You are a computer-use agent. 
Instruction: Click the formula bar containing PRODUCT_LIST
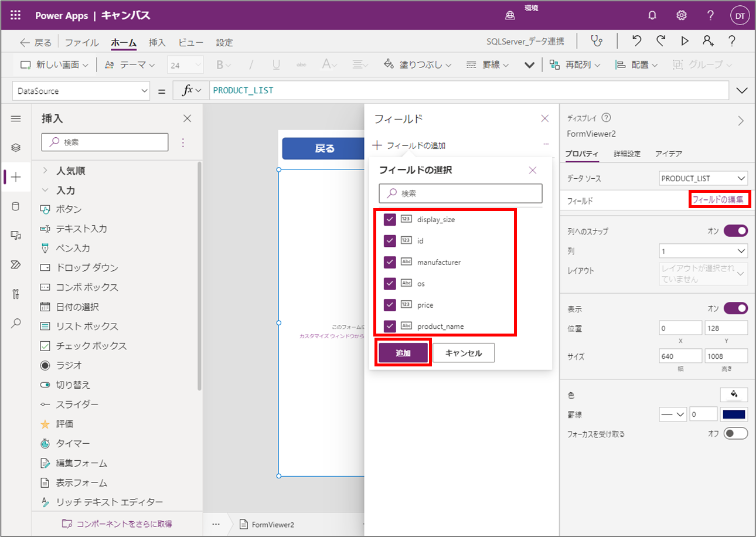[469, 91]
